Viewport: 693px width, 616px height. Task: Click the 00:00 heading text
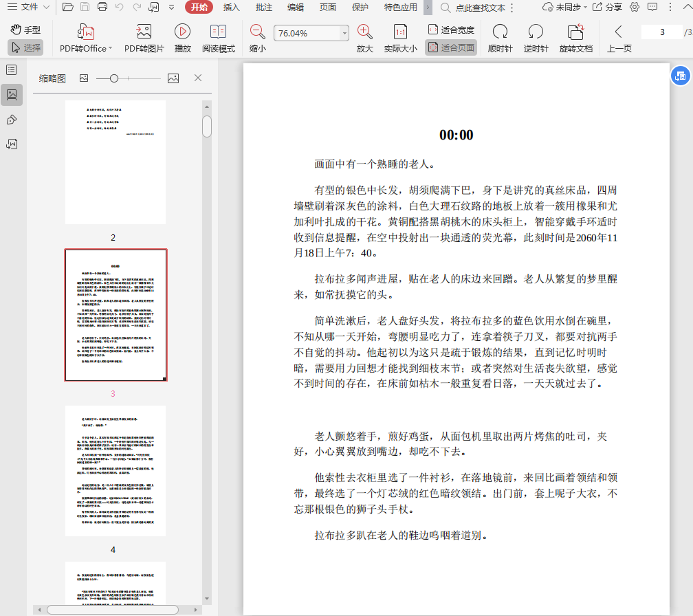(x=456, y=135)
